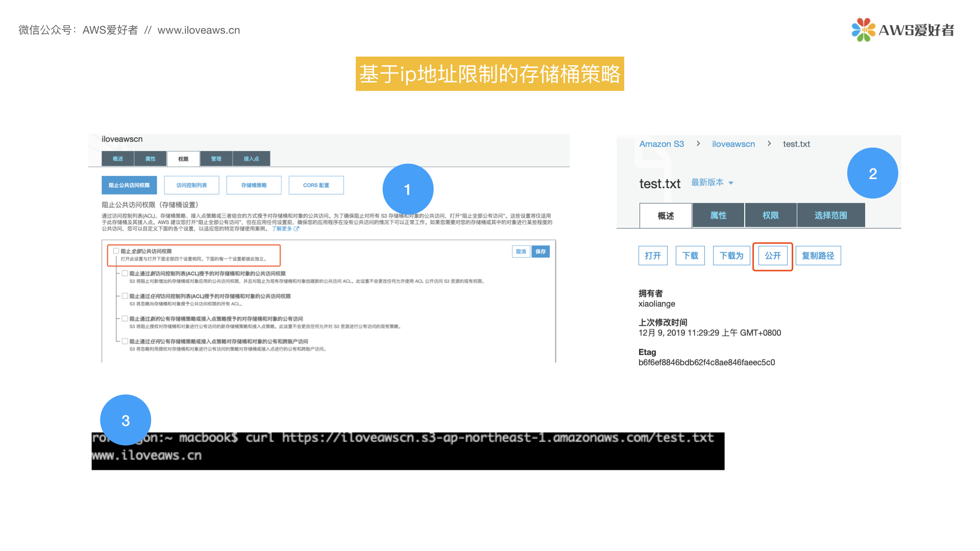Copy the object path using 复制路径
This screenshot has height=551, width=980.
[818, 256]
